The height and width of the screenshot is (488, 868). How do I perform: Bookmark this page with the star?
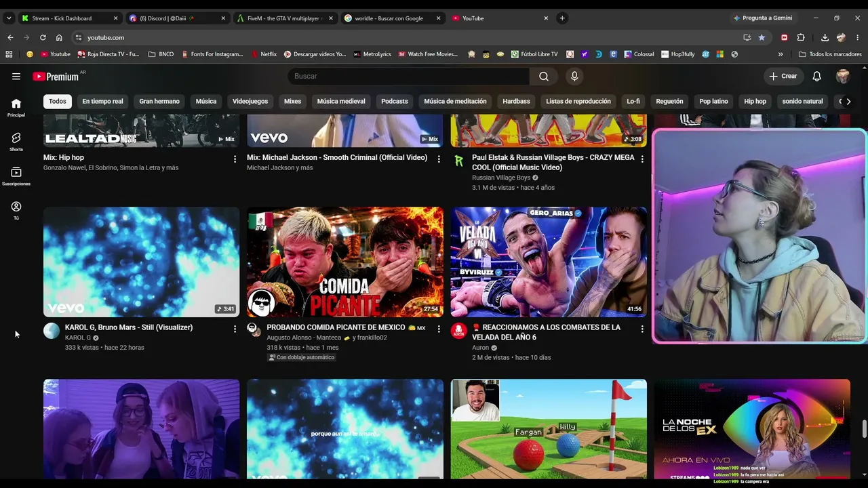click(762, 37)
